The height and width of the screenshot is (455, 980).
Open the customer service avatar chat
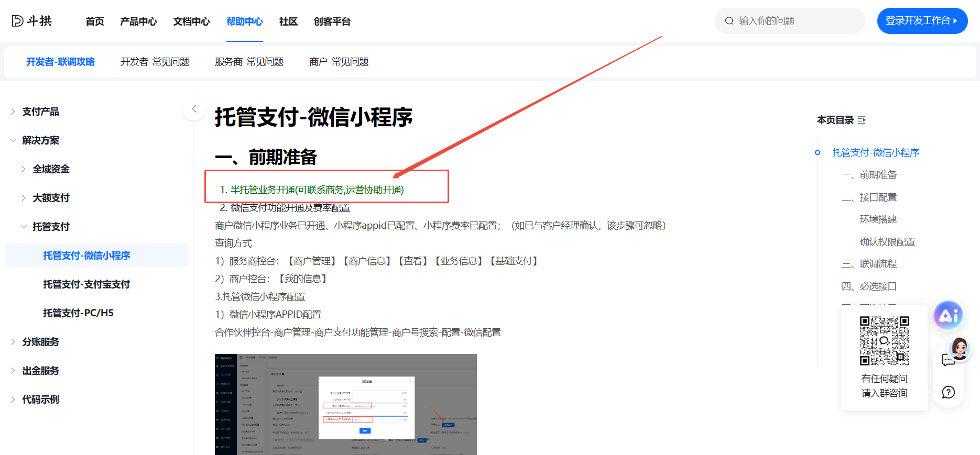coord(960,349)
